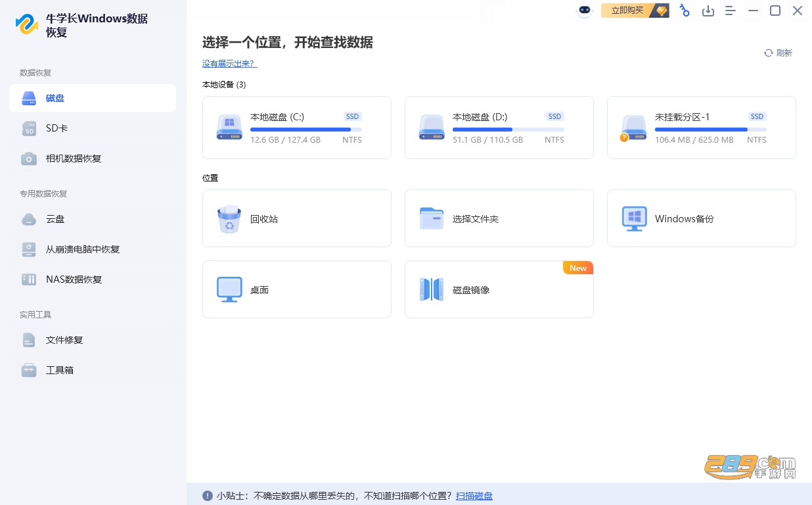Open NAS数据恢复 in sidebar
Image resolution: width=812 pixels, height=505 pixels.
click(93, 279)
